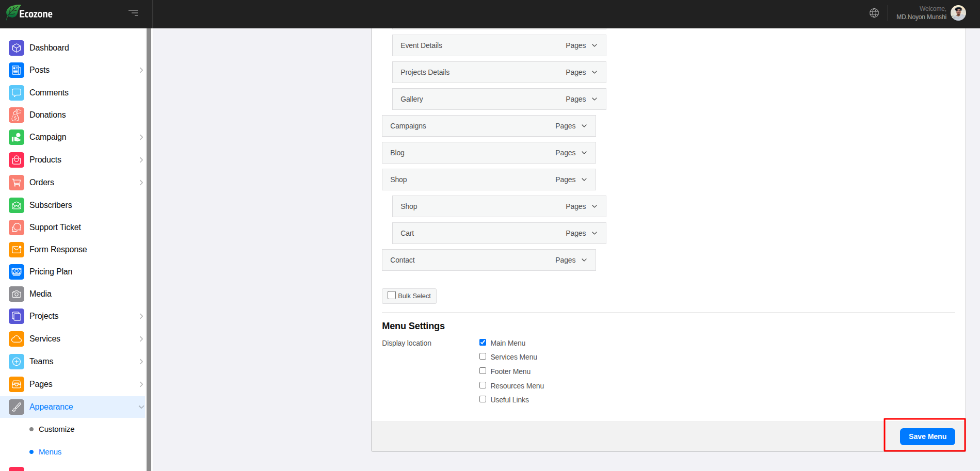
Task: Click the Teams plus-circle icon
Action: pos(17,362)
